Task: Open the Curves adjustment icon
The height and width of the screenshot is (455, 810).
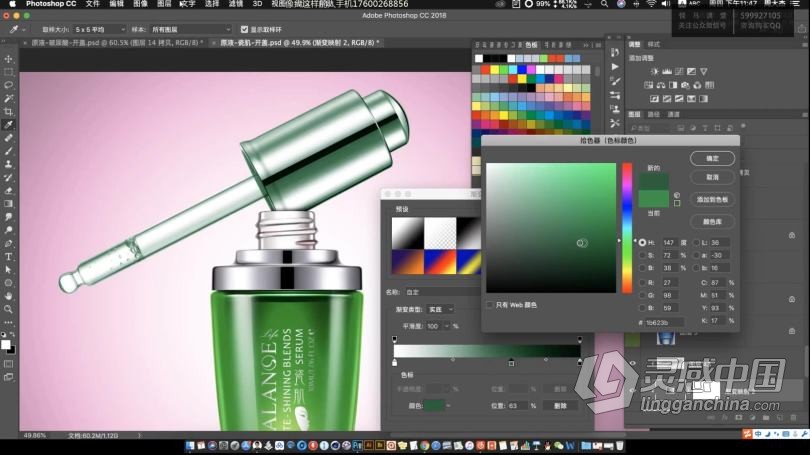Action: coord(679,72)
